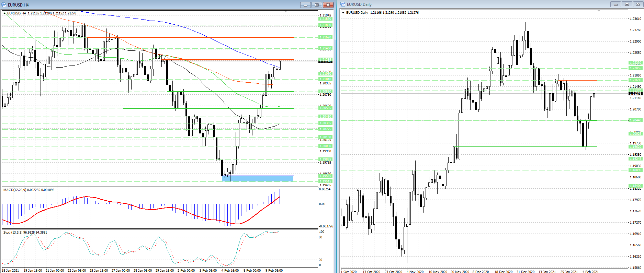Click the H4 OHLC quote text beside EURUSD,H4
The image size is (644, 273).
52,13
